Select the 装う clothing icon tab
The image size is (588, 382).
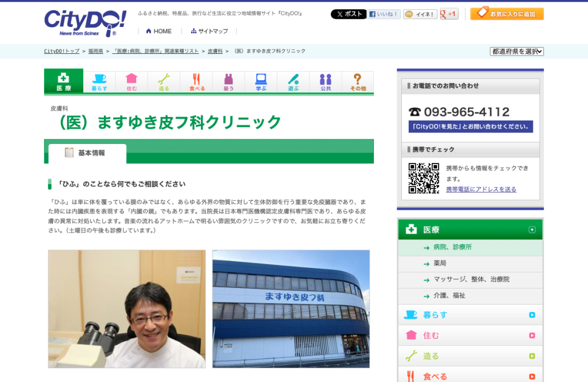point(229,82)
